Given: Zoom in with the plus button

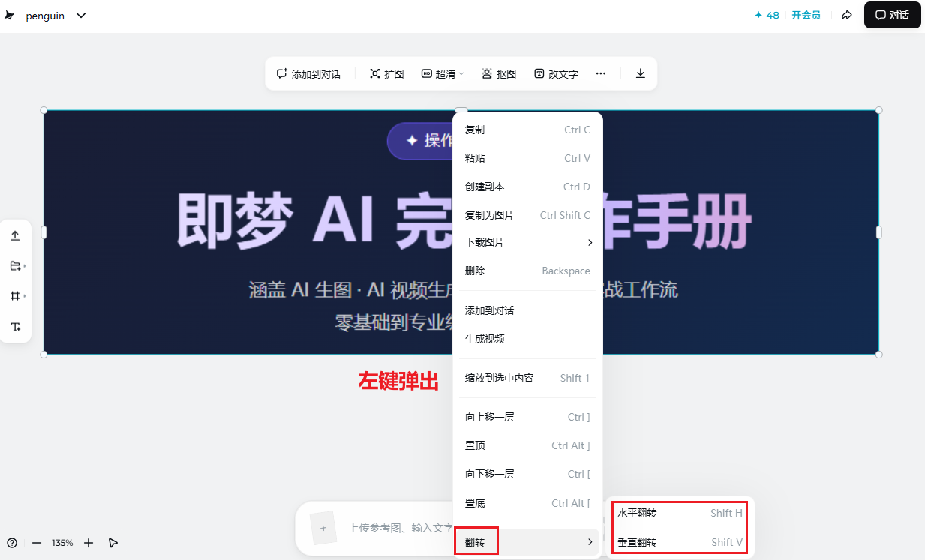Looking at the screenshot, I should pyautogui.click(x=89, y=542).
